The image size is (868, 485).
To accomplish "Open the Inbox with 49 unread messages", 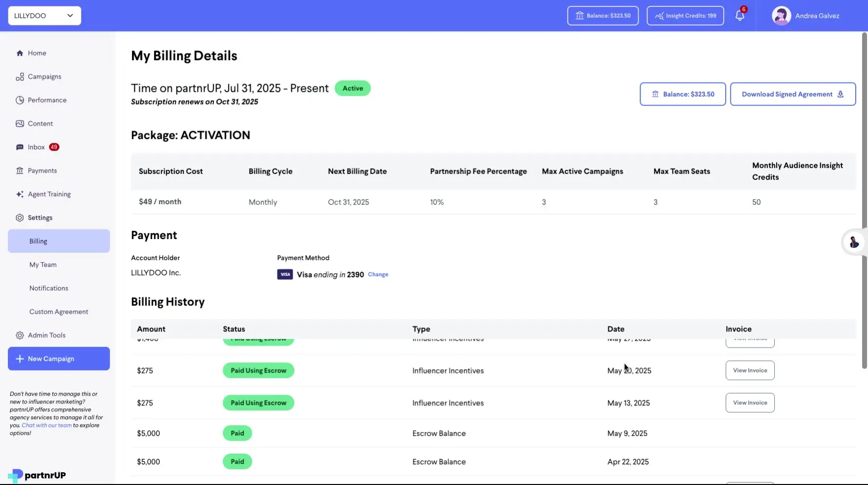I will click(20, 147).
